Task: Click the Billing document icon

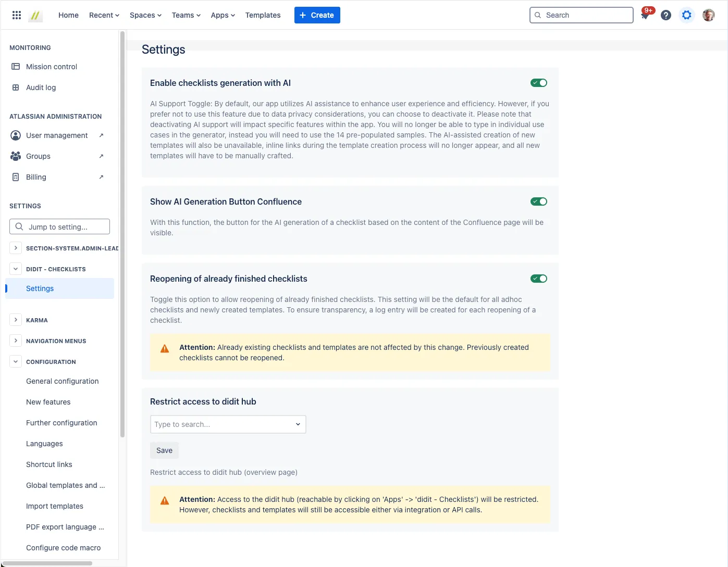Action: point(16,177)
